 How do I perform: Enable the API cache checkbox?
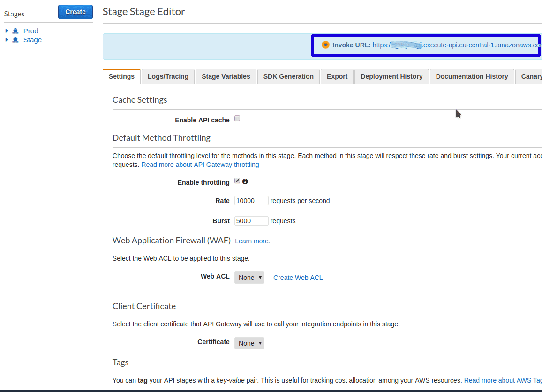point(237,119)
